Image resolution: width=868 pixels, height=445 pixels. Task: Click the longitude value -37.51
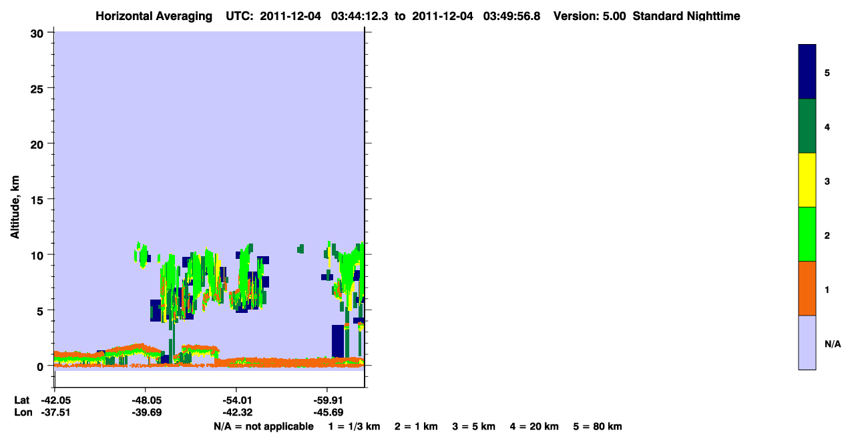click(55, 413)
